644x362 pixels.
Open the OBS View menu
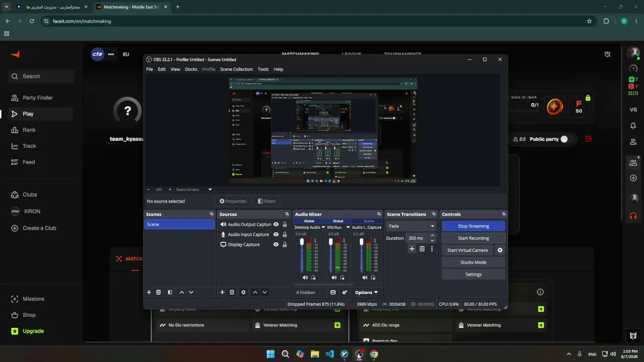pos(175,69)
